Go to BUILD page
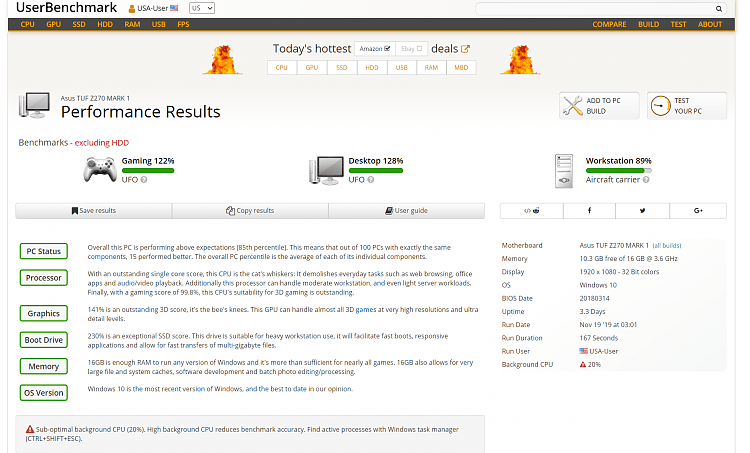750x453 pixels. click(648, 24)
